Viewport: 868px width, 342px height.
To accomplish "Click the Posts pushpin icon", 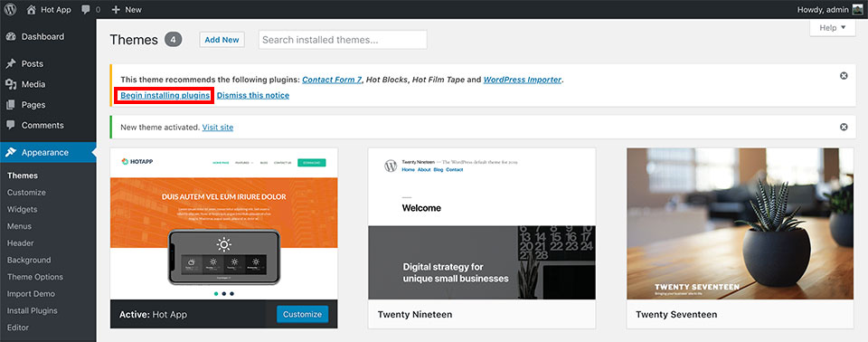I will [11, 63].
